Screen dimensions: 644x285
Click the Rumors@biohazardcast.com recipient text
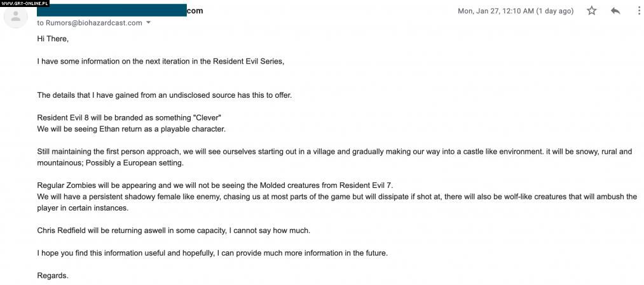90,23
